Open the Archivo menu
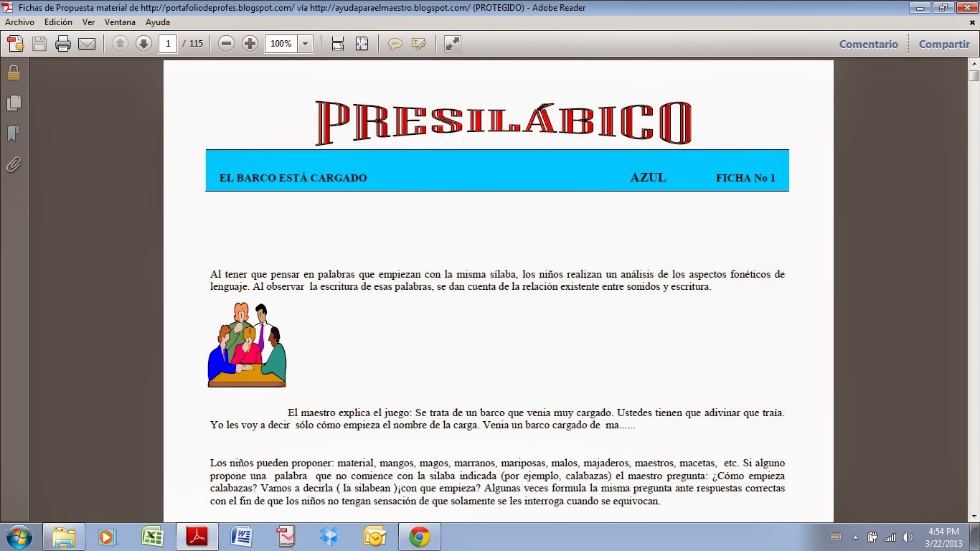Screen dimensions: 980x551 point(19,22)
